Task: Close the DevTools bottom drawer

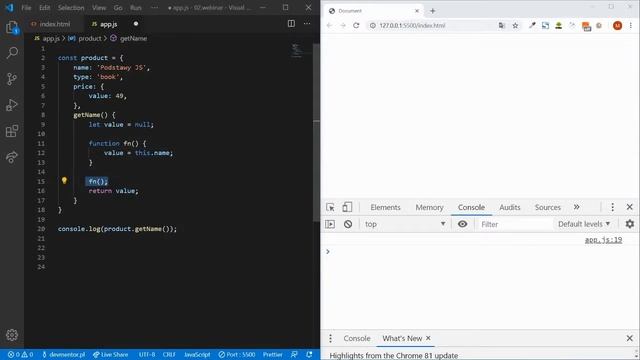Action: [x=629, y=338]
